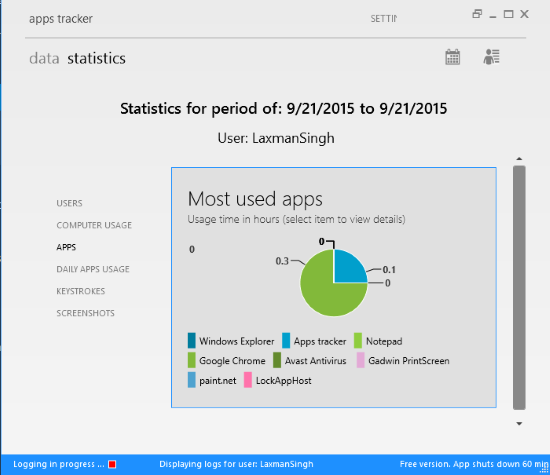Click the user selection icon

pyautogui.click(x=491, y=57)
